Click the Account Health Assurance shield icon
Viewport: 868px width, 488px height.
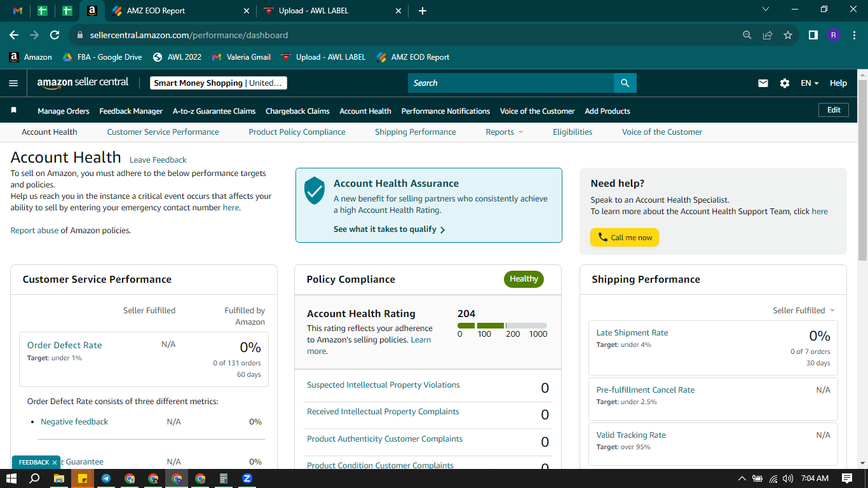315,191
